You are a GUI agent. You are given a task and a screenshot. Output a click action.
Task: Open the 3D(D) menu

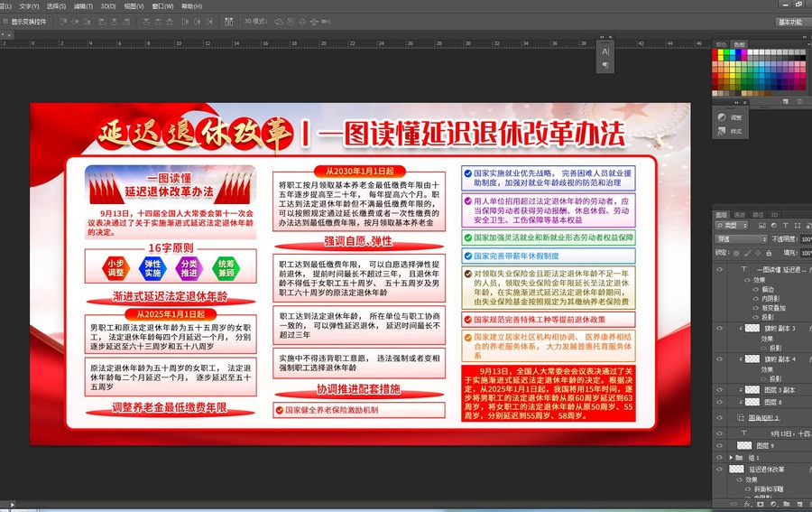point(108,6)
